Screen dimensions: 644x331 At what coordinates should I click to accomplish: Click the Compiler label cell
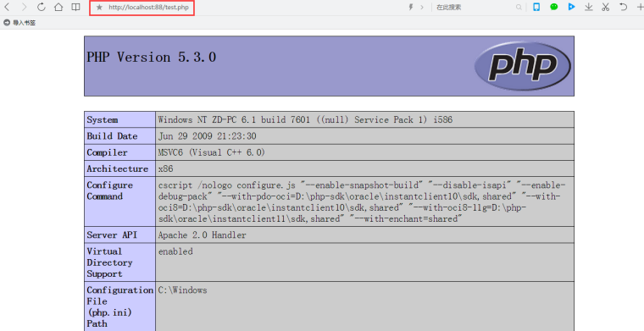pyautogui.click(x=119, y=152)
